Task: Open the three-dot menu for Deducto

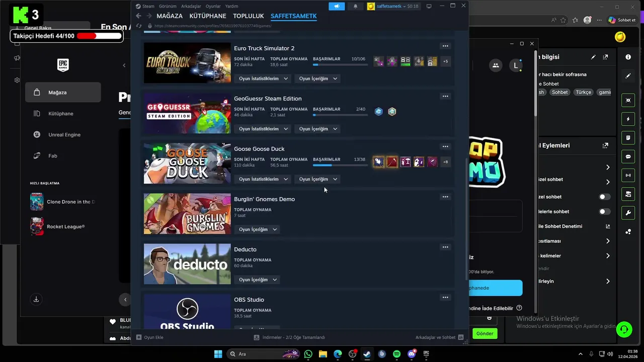Action: pos(445,247)
